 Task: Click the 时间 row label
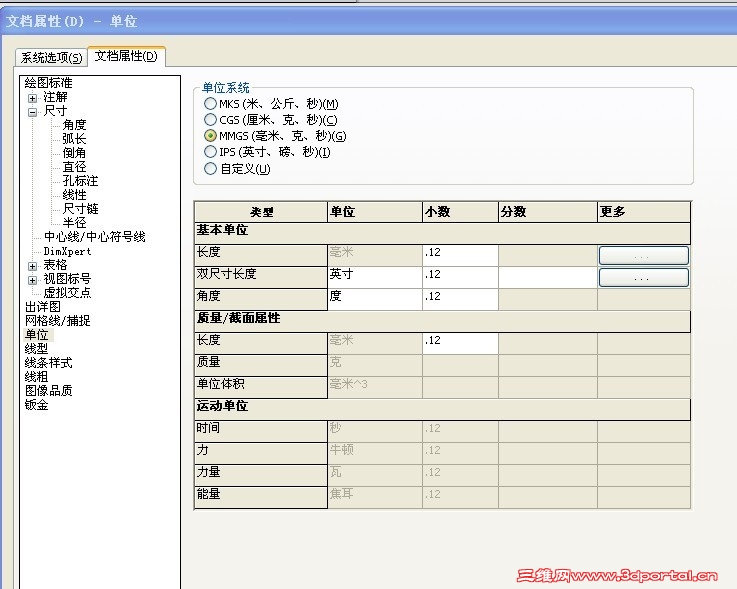261,431
